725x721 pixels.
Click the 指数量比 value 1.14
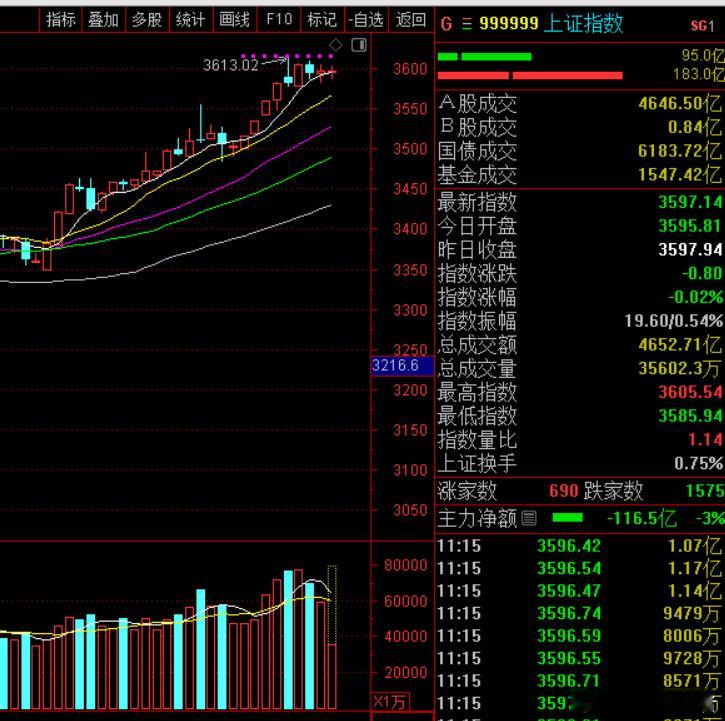click(x=705, y=439)
